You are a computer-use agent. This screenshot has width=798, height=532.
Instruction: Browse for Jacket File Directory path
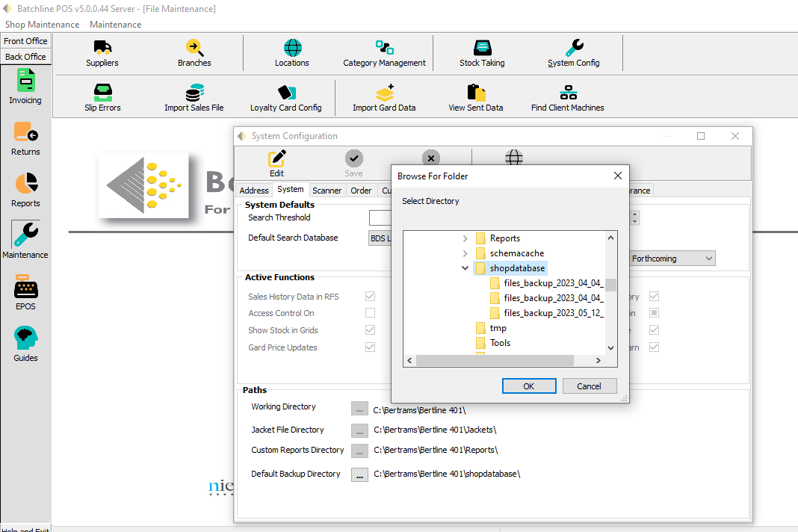pyautogui.click(x=359, y=430)
